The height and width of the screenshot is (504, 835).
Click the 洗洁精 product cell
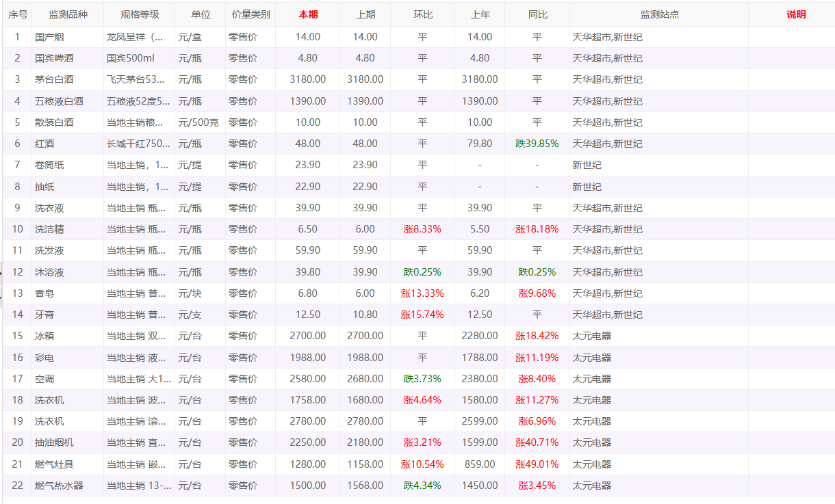pyautogui.click(x=68, y=229)
